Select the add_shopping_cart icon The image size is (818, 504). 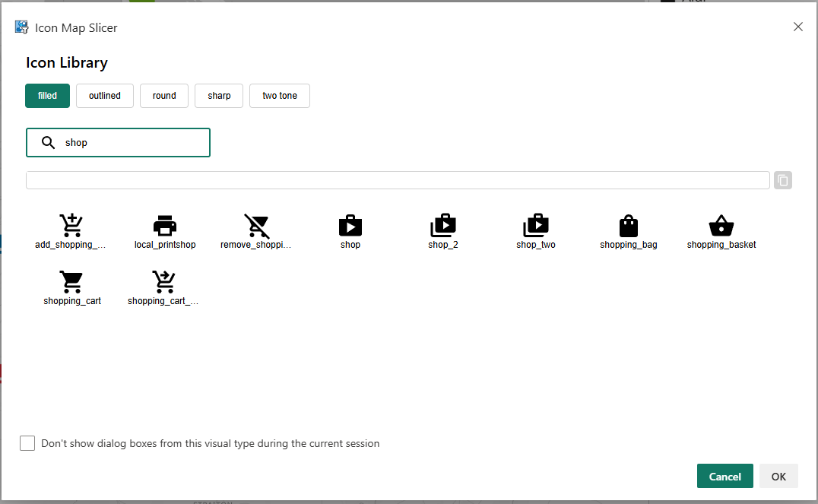point(71,226)
